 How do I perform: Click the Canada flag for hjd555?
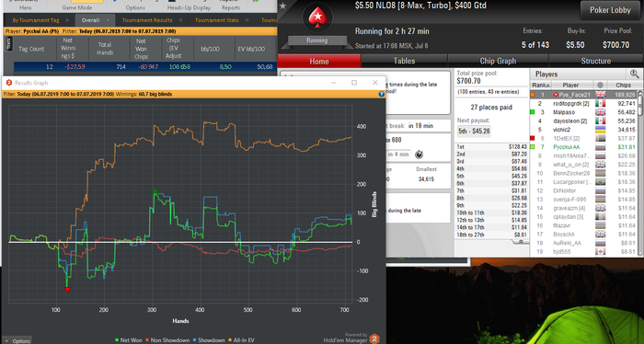click(600, 252)
